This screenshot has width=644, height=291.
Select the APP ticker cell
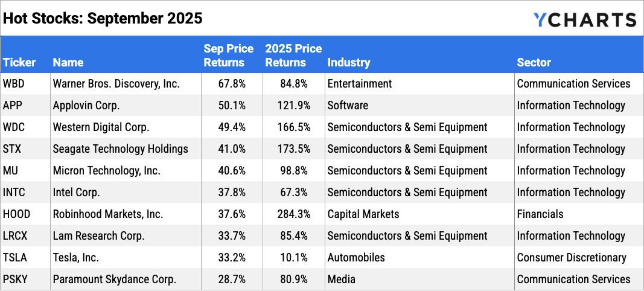point(13,106)
